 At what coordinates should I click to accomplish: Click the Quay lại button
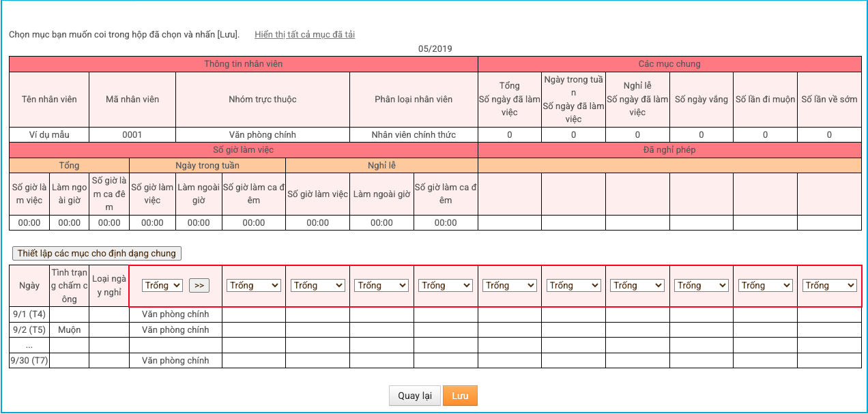tap(415, 396)
